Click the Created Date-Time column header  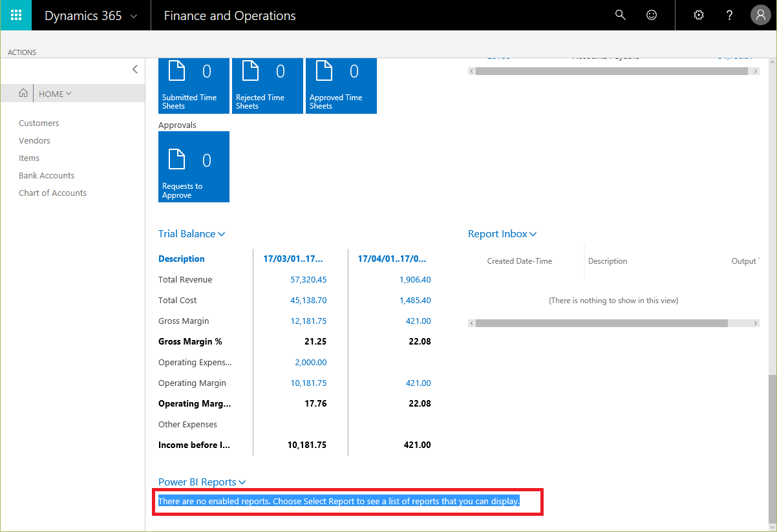tap(520, 261)
